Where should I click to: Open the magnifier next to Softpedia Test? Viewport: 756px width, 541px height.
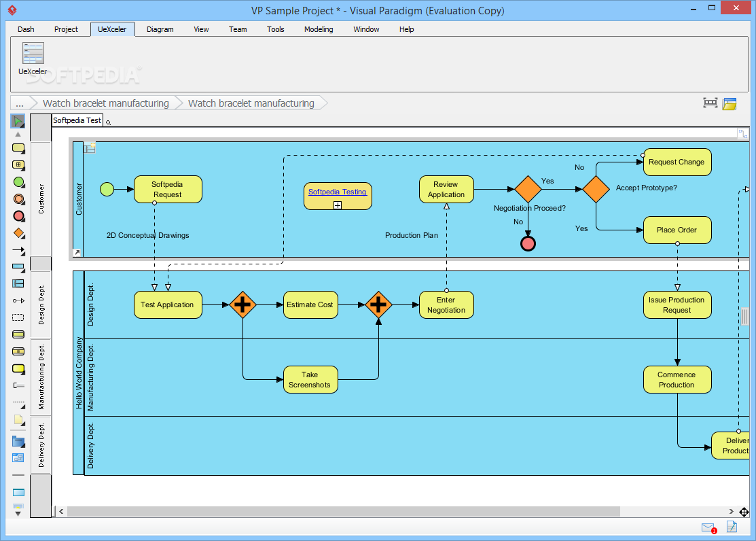pos(109,122)
